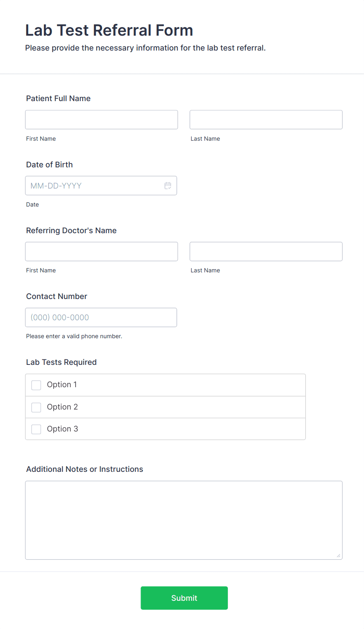
Task: Click the patient's First Name field
Action: pos(101,120)
